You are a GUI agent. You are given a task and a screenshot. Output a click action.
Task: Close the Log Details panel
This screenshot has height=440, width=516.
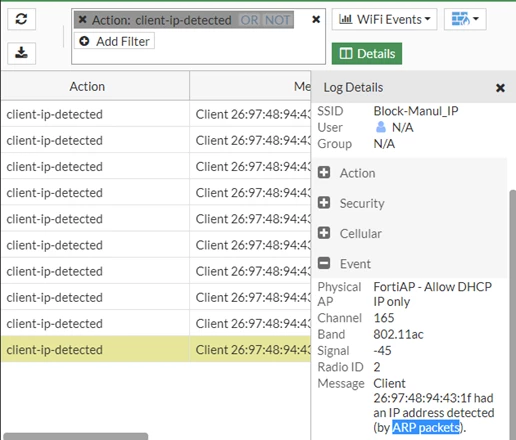point(500,88)
